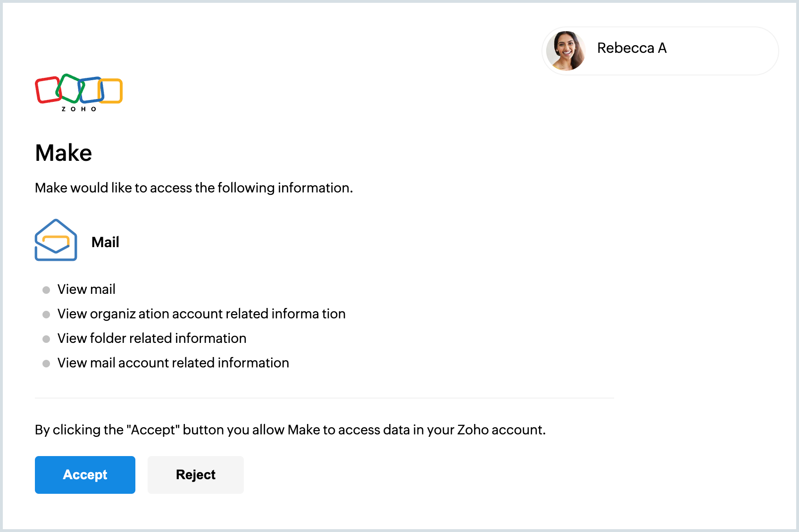Select View mail account related information text

click(x=173, y=363)
